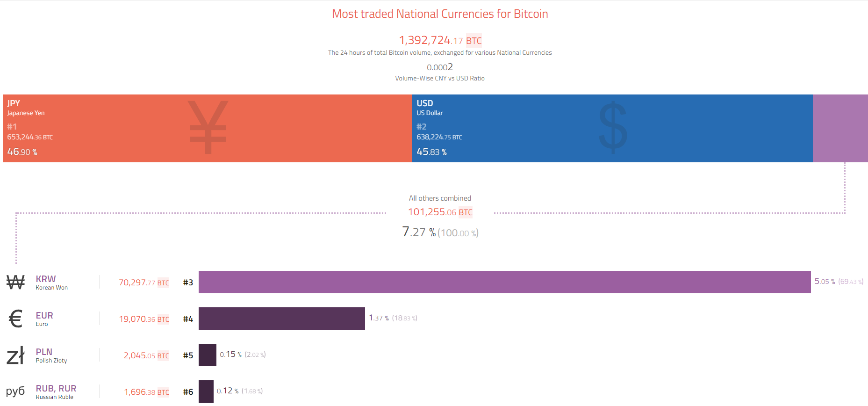Image resolution: width=868 pixels, height=406 pixels.
Task: Click the dark EUR #4 volume bar
Action: [281, 319]
